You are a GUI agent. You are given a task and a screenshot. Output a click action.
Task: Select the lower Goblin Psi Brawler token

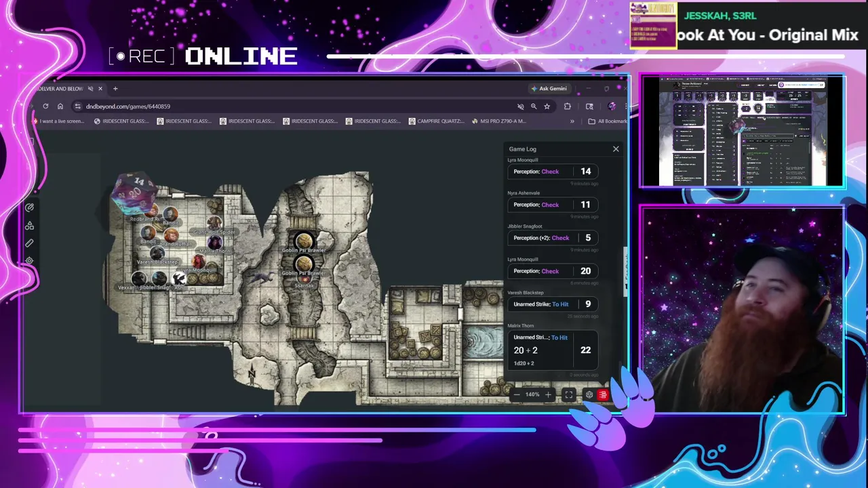304,264
